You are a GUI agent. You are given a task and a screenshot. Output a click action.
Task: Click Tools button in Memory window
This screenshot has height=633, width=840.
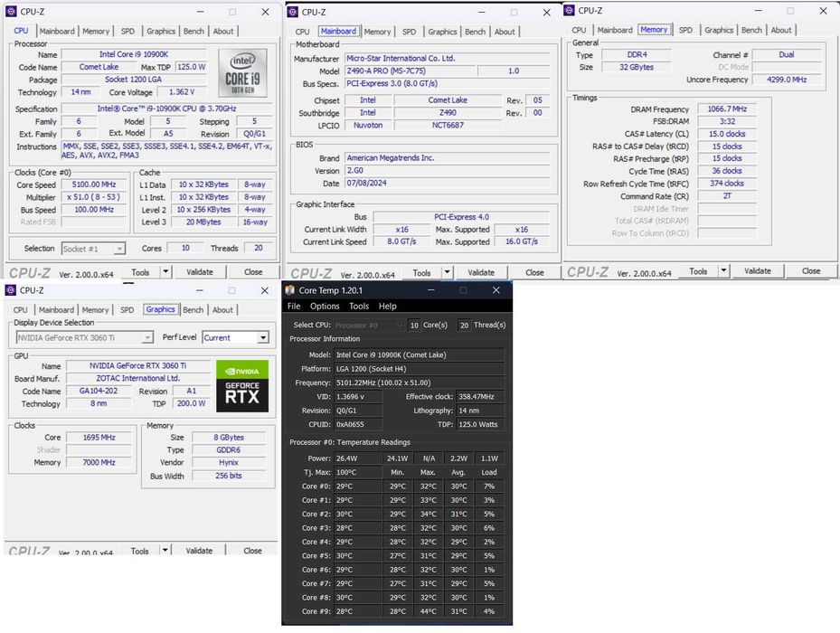tap(698, 270)
